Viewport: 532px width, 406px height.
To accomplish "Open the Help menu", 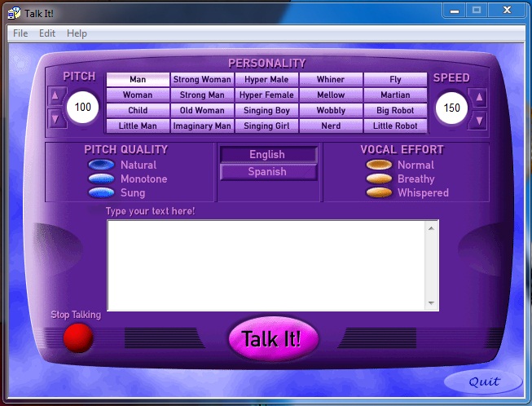I will point(77,33).
